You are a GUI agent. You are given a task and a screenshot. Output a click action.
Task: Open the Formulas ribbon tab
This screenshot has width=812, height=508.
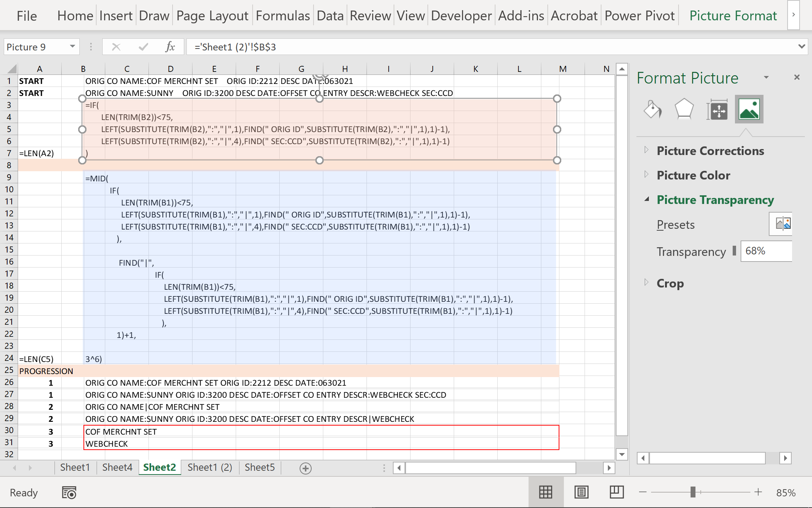click(x=283, y=16)
